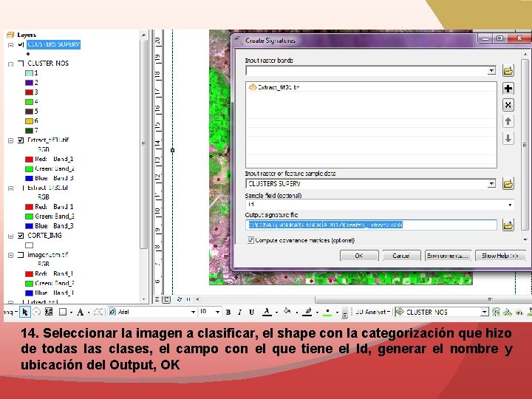Open 3D Analyst layer dropdown CLUSTER NOS
The image size is (532, 399).
click(485, 312)
